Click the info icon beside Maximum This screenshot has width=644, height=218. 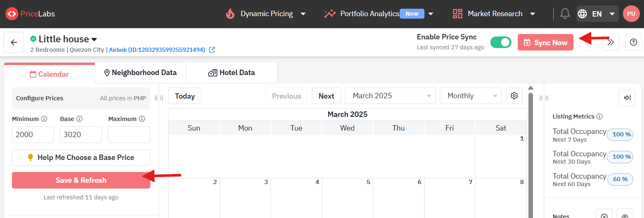pos(142,119)
